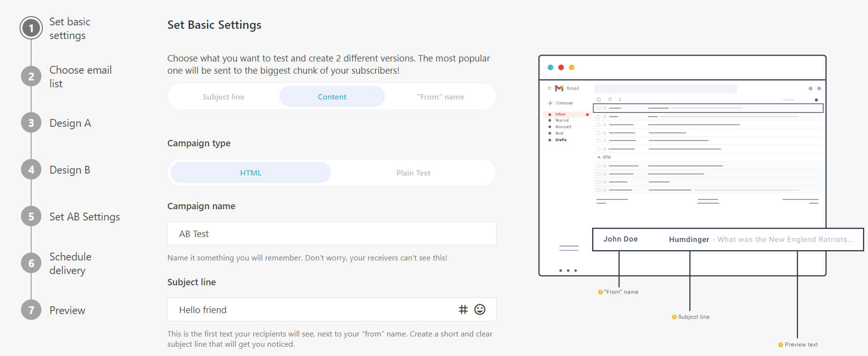Screen dimensions: 868x356
Task: Open the hashtag merge-tag icon beside the subject
Action: [463, 309]
